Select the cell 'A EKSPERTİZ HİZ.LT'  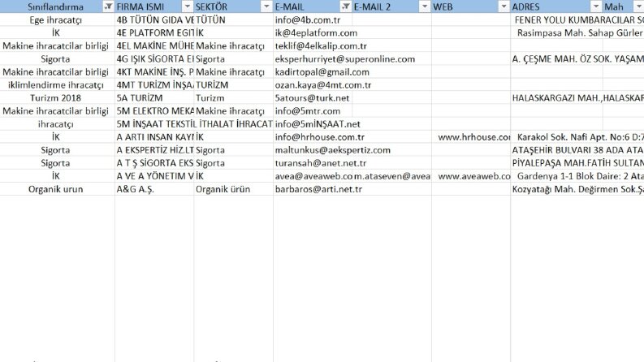point(154,150)
